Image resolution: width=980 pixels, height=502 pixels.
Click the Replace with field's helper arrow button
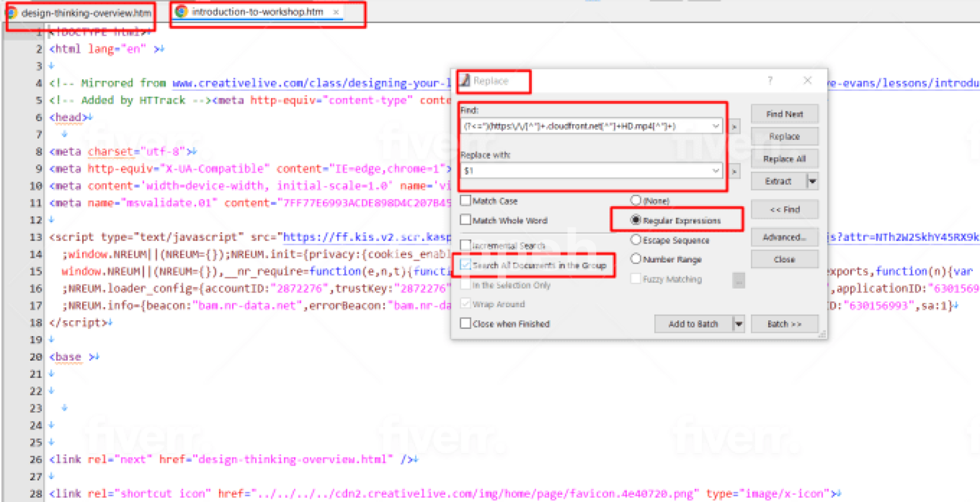tap(734, 171)
